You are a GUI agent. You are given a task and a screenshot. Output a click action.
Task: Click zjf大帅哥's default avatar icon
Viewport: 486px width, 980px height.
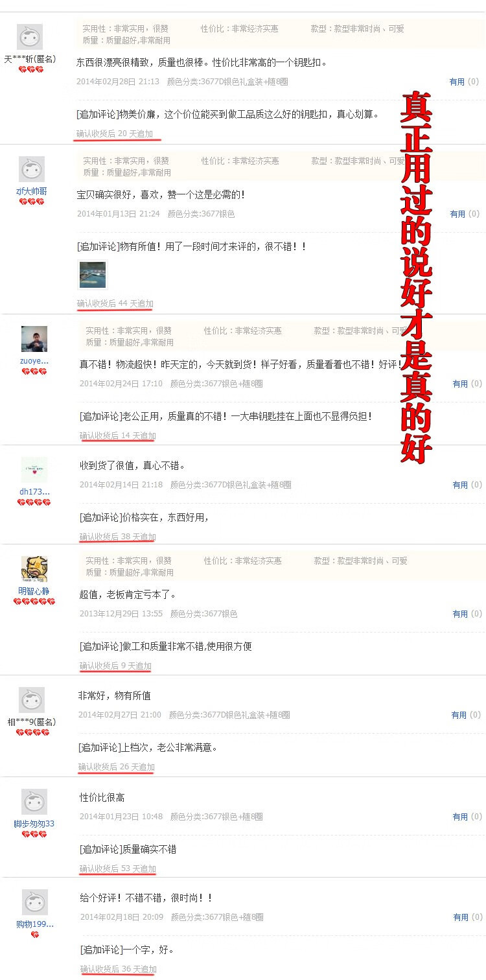pyautogui.click(x=32, y=169)
